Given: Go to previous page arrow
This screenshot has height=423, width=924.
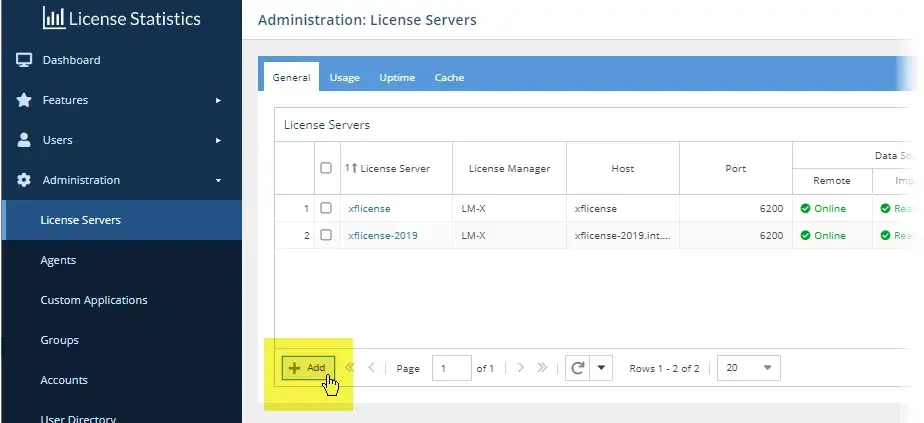Looking at the screenshot, I should (x=371, y=368).
